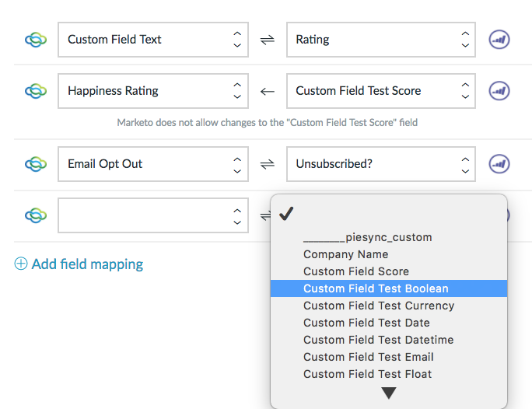
Task: Choose Company Name in the dropdown list
Action: 345,254
